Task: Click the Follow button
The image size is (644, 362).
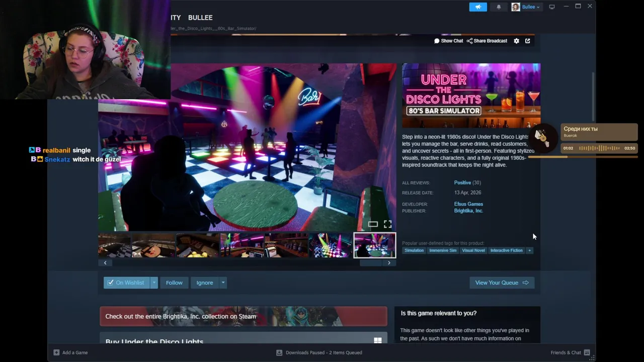Action: click(174, 283)
